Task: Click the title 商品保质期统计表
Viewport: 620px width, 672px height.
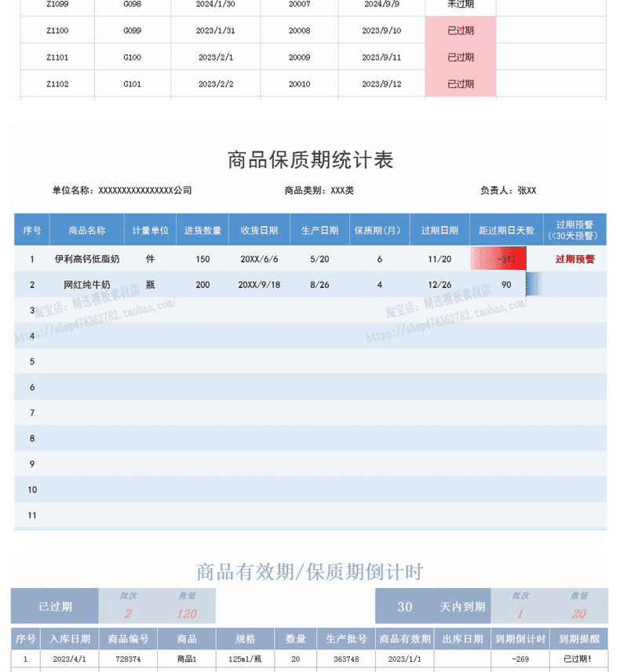Action: tap(310, 160)
